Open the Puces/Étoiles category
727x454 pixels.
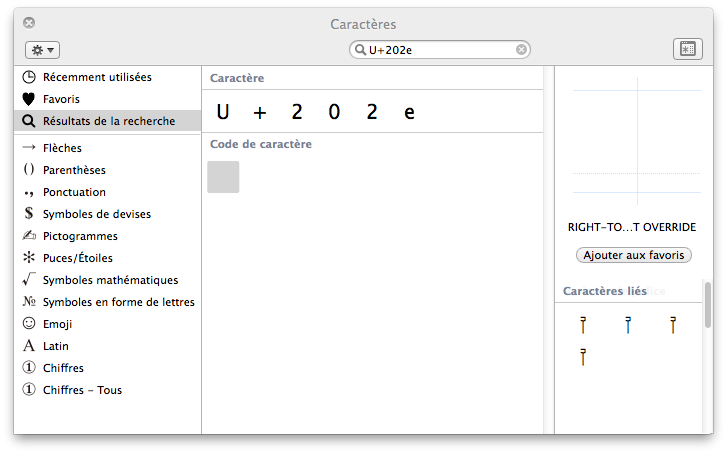[80, 258]
